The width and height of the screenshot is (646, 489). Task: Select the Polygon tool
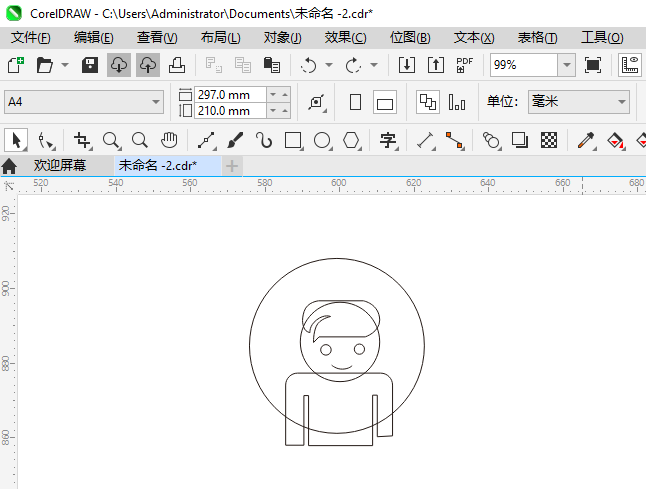click(352, 140)
